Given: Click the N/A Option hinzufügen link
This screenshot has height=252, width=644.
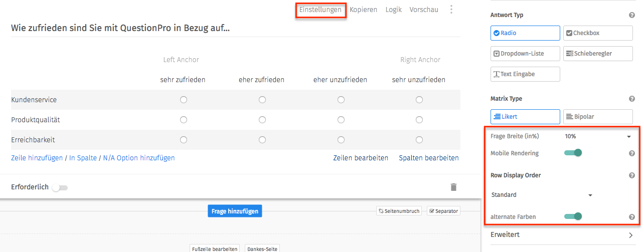Looking at the screenshot, I should click(139, 158).
